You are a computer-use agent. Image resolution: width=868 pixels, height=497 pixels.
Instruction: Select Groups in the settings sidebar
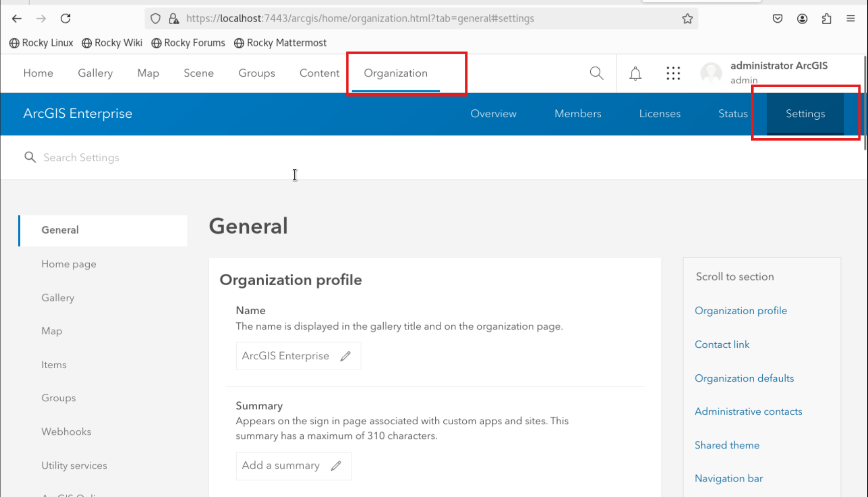59,398
